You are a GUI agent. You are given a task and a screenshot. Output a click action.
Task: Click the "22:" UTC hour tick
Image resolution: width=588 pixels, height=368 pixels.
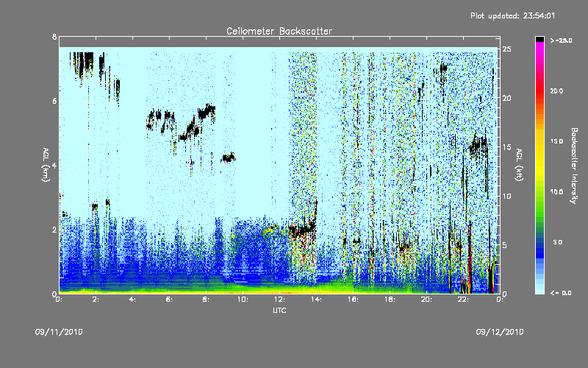tap(463, 300)
